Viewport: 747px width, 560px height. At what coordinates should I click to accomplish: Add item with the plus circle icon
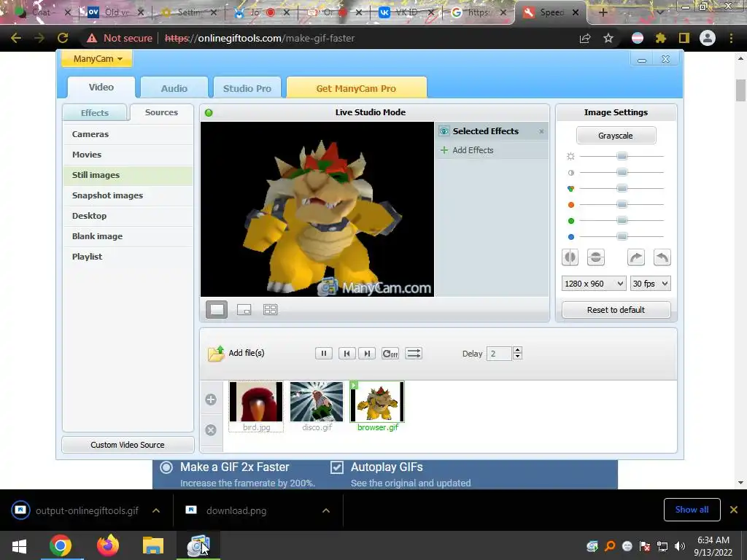(211, 400)
